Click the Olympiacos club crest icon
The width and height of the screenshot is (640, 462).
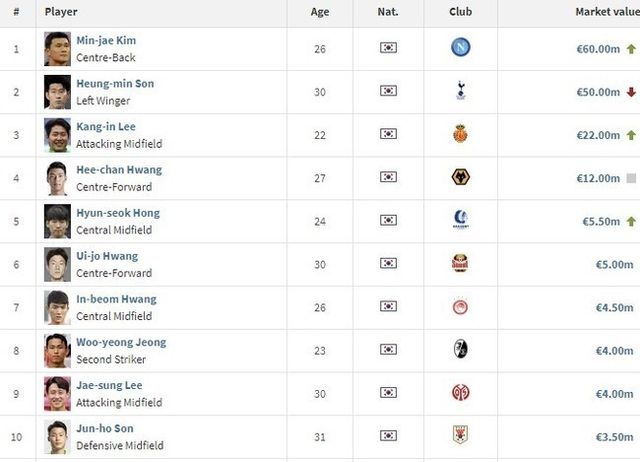(x=460, y=306)
